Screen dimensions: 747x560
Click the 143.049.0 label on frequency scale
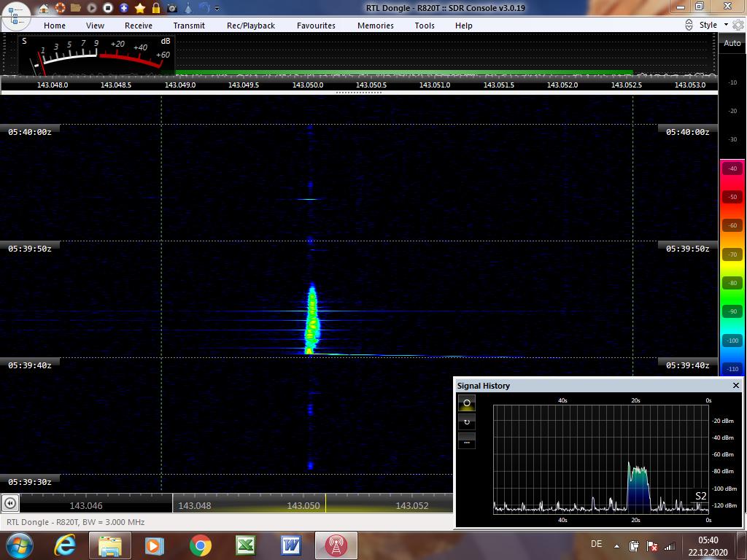coord(180,85)
